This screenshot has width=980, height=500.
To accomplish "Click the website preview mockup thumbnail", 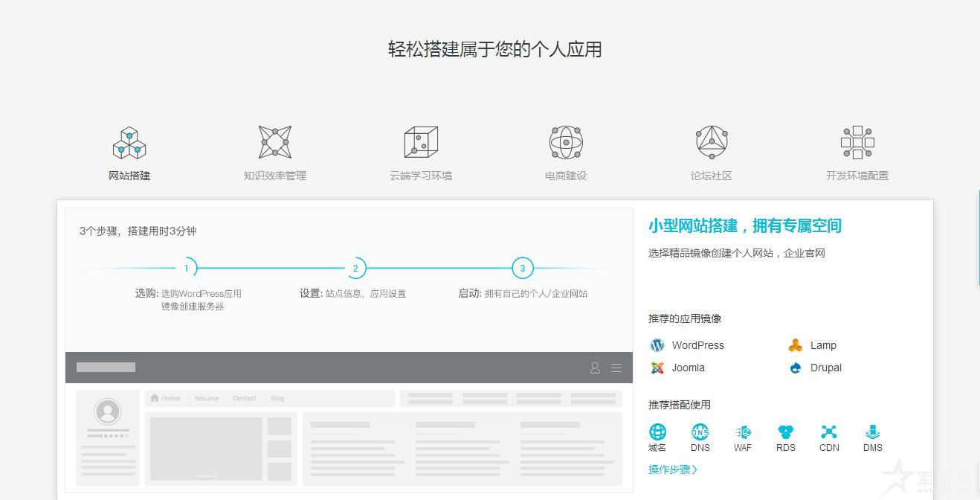I will [349, 420].
